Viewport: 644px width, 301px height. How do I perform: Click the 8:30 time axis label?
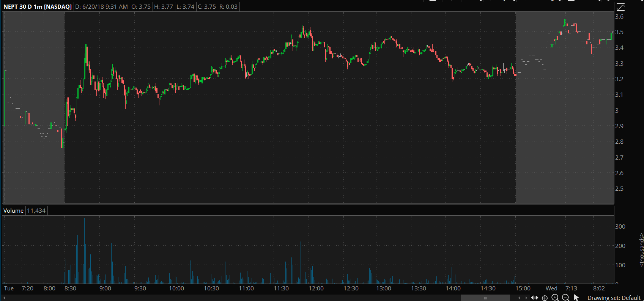[x=71, y=288]
